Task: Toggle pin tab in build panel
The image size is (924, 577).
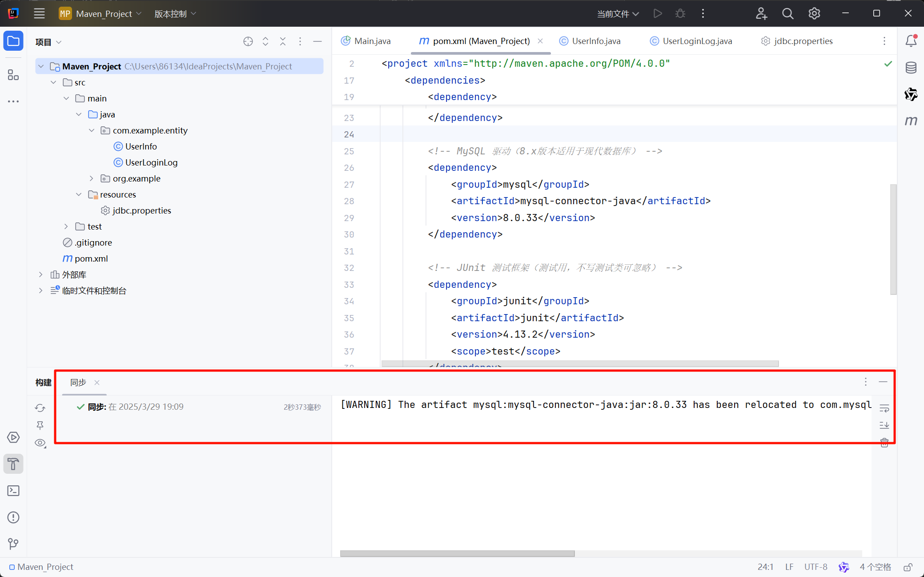Action: point(40,425)
